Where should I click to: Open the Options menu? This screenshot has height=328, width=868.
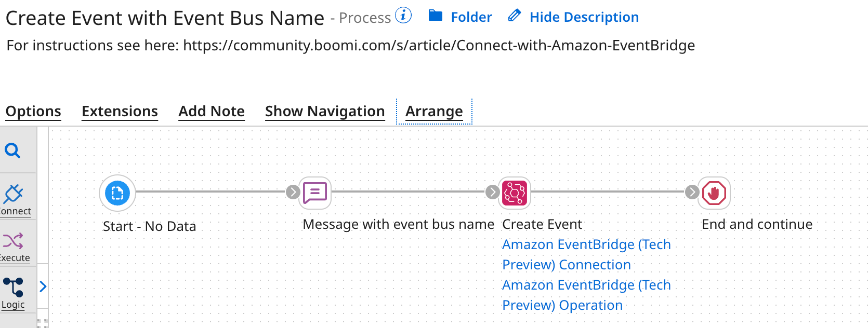[x=33, y=111]
